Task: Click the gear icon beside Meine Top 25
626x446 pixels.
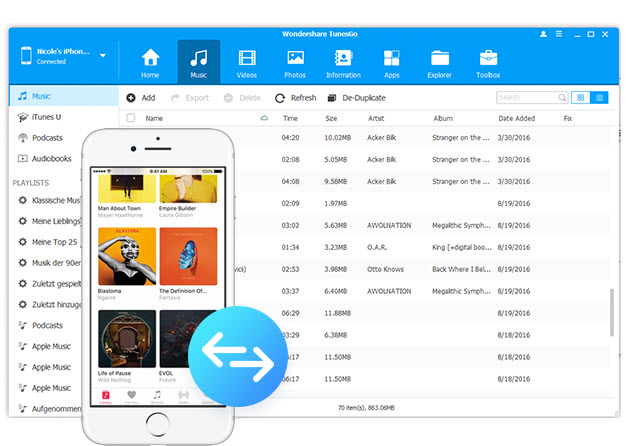Action: pos(23,242)
